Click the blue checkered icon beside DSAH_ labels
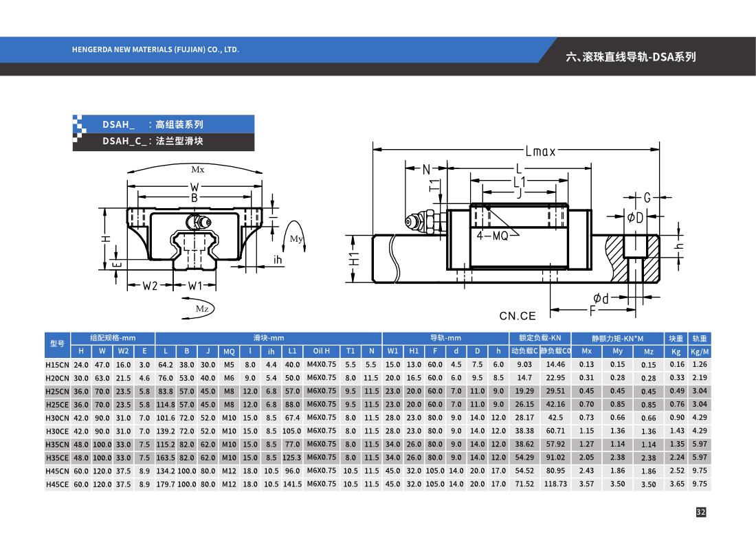The height and width of the screenshot is (551, 756). click(x=78, y=133)
